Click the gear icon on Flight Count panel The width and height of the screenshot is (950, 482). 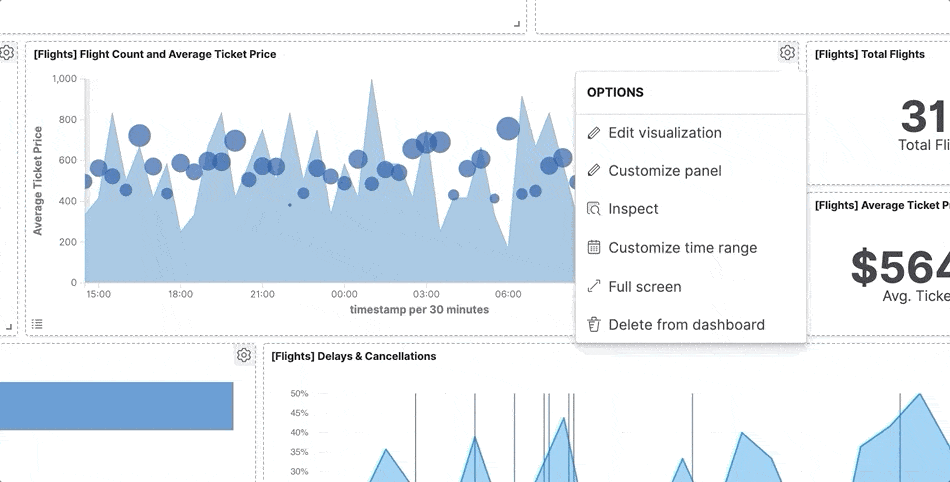787,53
